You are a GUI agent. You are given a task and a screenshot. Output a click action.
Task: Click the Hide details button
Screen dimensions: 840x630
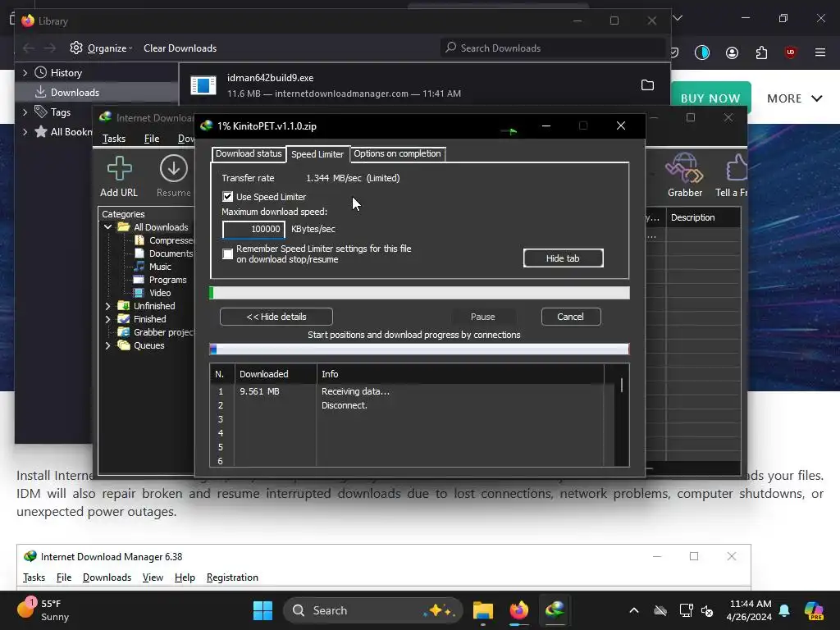(x=276, y=317)
